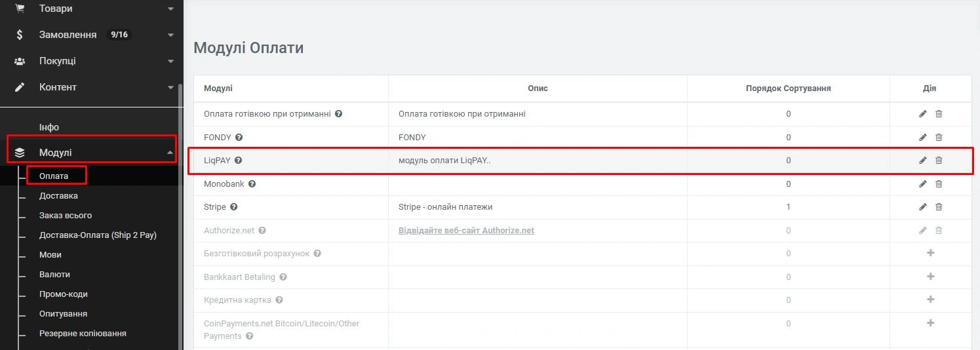Select Валюти in the sidebar
The width and height of the screenshot is (980, 350).
pyautogui.click(x=54, y=274)
